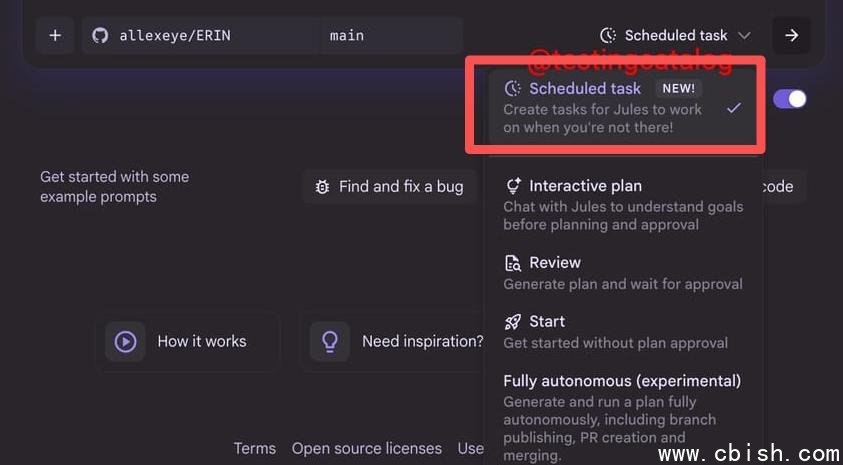
Task: Expand the Scheduled task mode dropdown chevron
Action: 744,35
